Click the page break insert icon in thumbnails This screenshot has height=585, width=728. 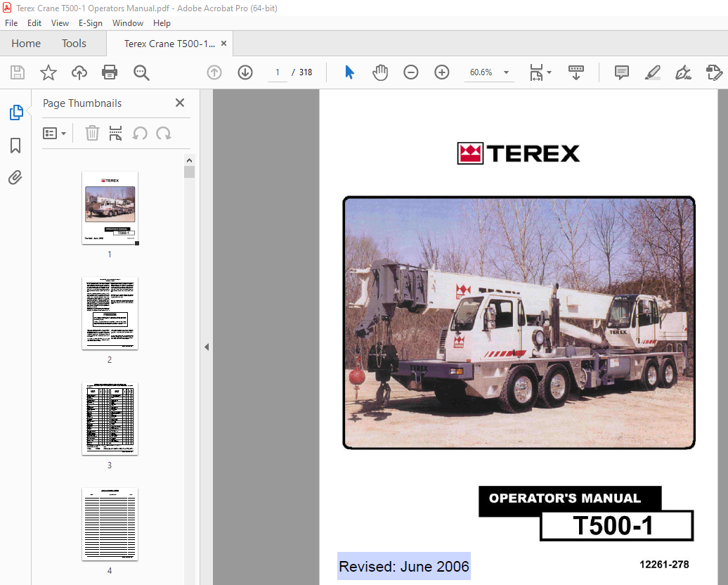pyautogui.click(x=115, y=134)
